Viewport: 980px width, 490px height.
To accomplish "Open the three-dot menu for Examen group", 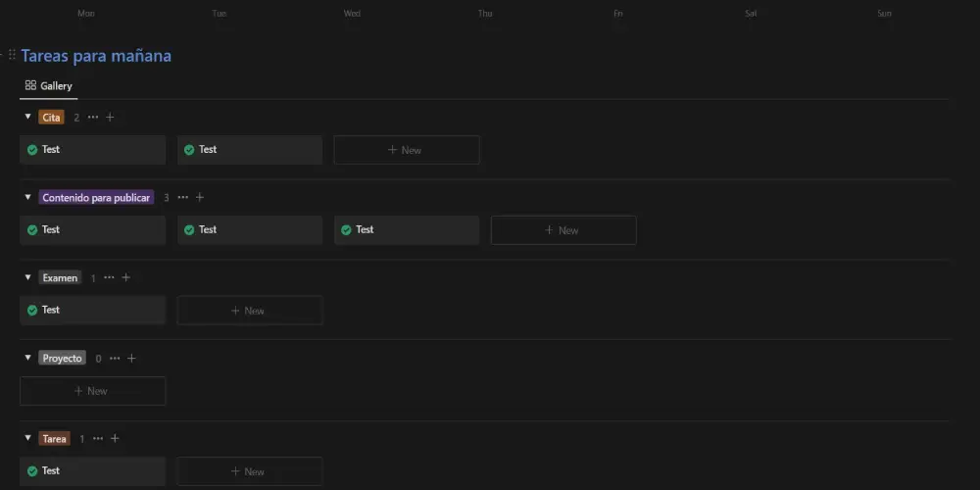I will pos(109,278).
